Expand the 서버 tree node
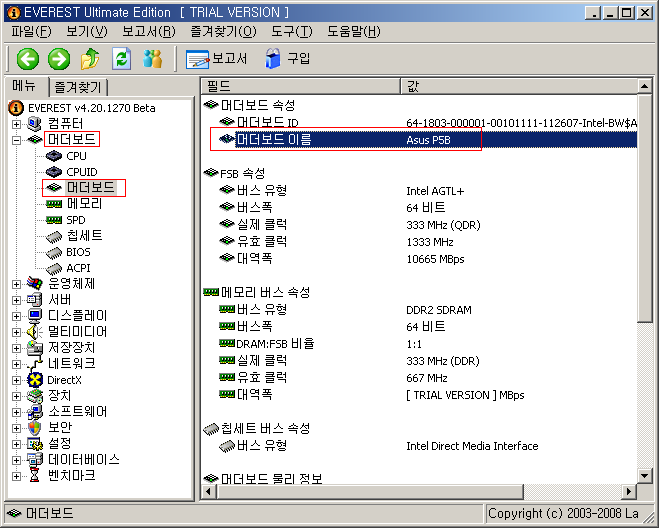The height and width of the screenshot is (528, 659). pos(16,300)
